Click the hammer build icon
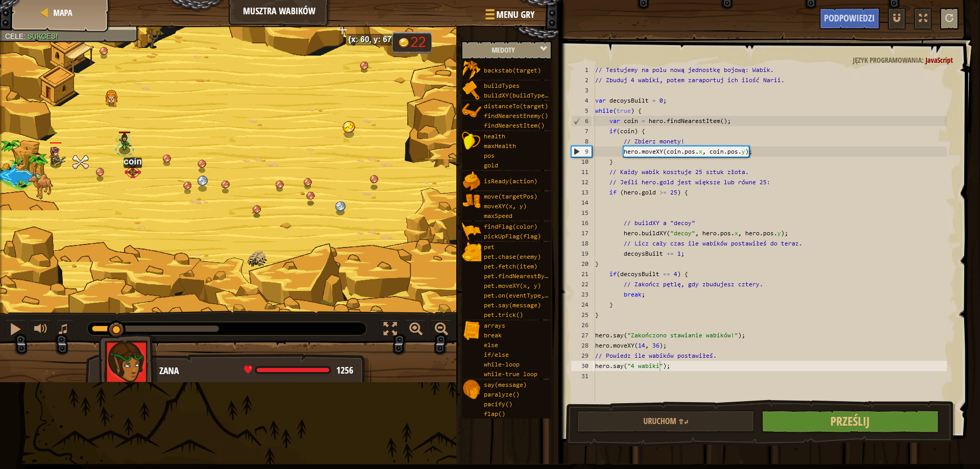This screenshot has width=980, height=469. tap(471, 90)
